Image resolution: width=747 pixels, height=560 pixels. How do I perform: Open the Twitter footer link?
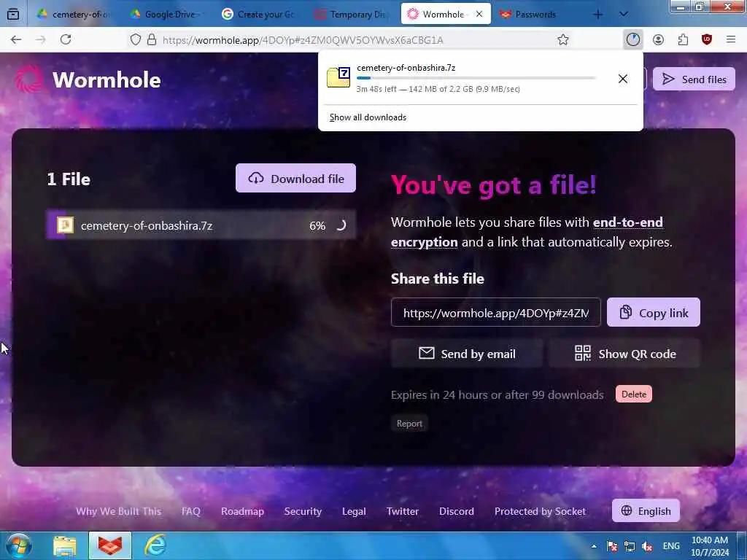[x=403, y=511]
